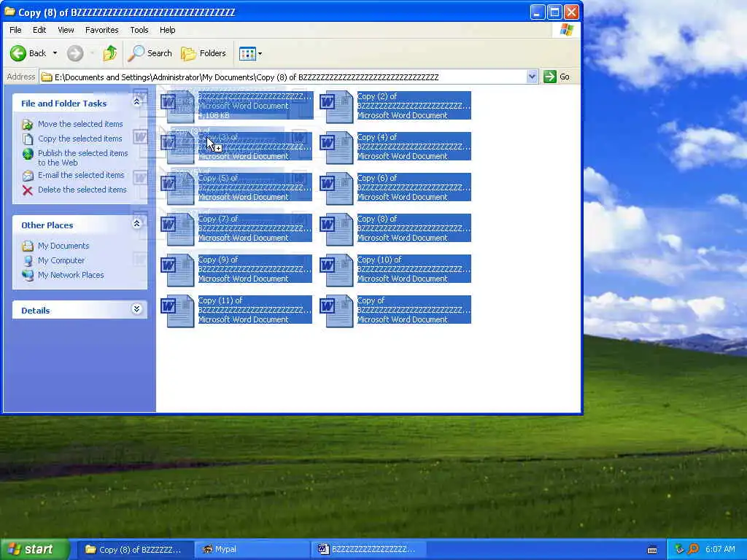Click the Windows Start button

coord(35,549)
